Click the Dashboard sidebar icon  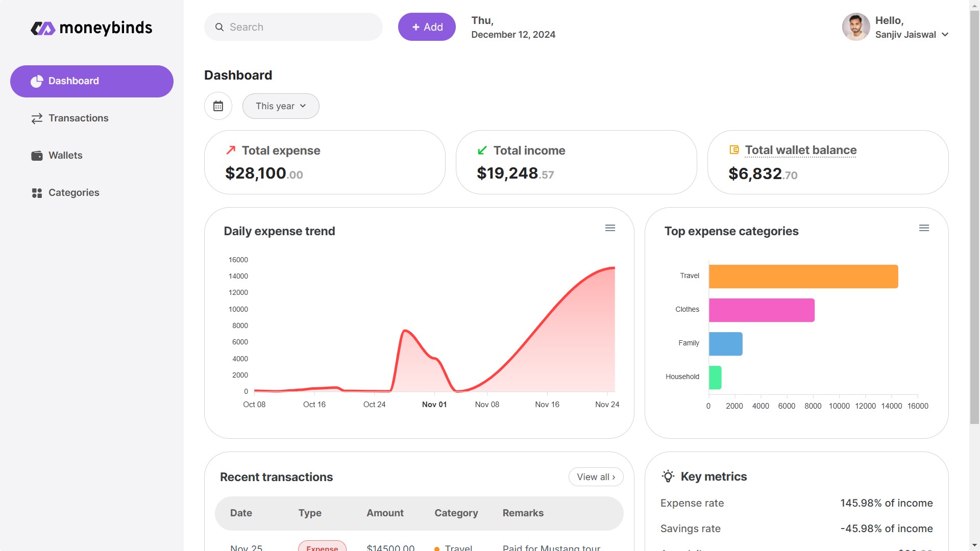click(37, 81)
